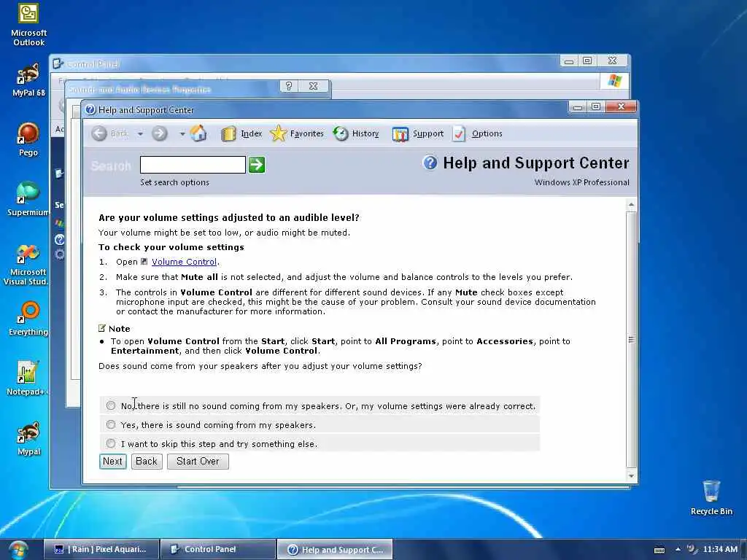Screen dimensions: 747x560
Task: Open the Support toolbar label
Action: pos(427,134)
